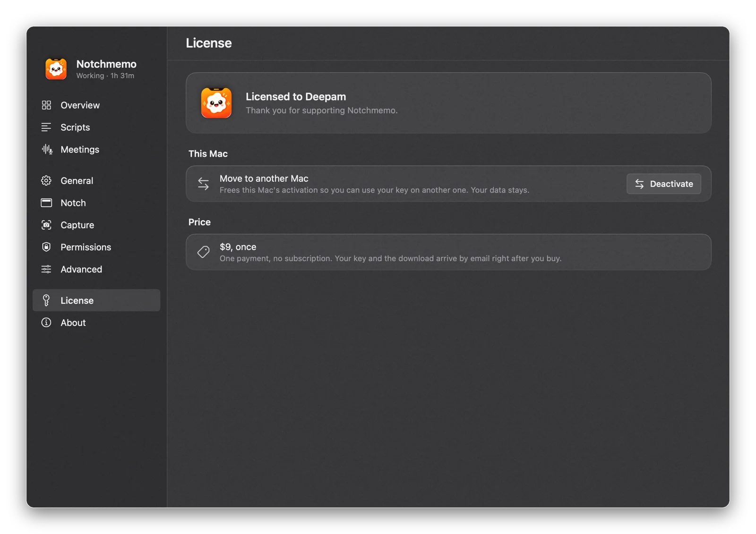Click the Deactivate button
This screenshot has width=756, height=534.
[x=663, y=184]
